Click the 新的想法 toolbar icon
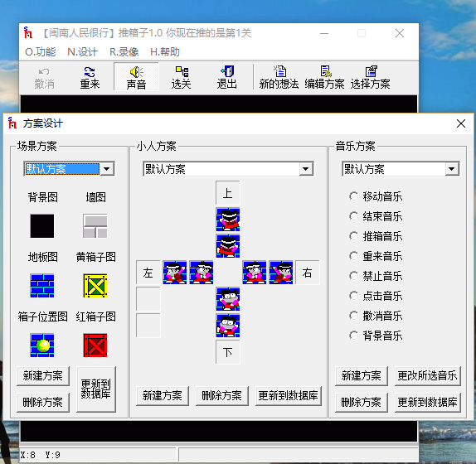This screenshot has height=464, width=476. pos(279,78)
